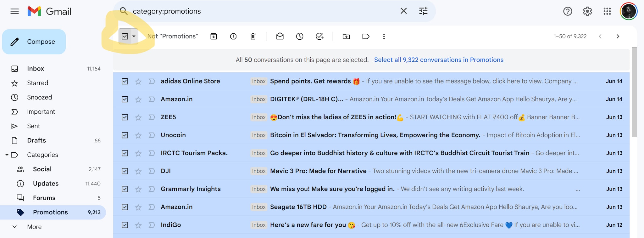
Task: Uncheck the ZEE5 email checkbox
Action: click(x=125, y=117)
